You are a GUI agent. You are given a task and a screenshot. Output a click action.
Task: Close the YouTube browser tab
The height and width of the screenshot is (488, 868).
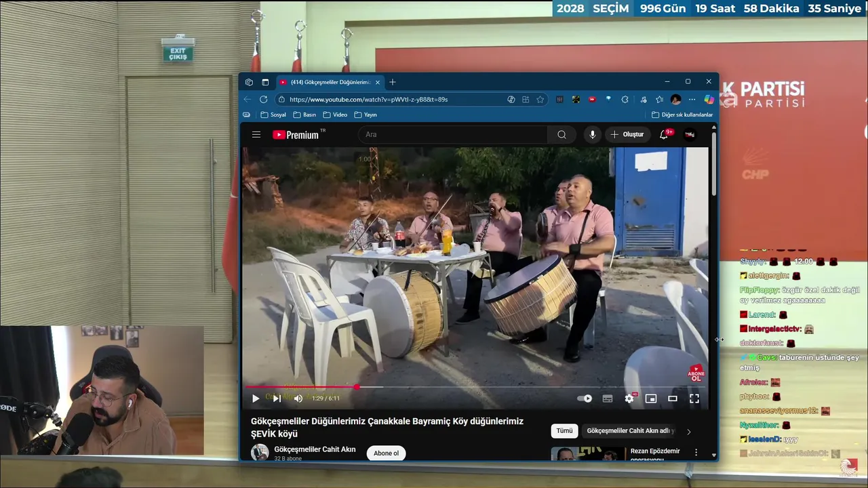tap(377, 82)
